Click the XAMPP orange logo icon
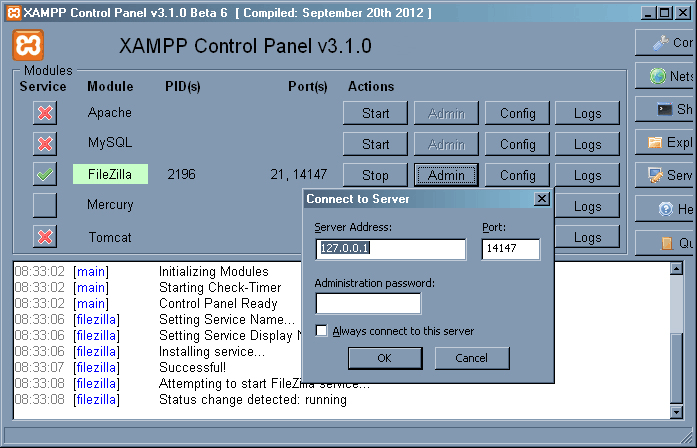Screen dimensions: 697x448 tap(28, 45)
